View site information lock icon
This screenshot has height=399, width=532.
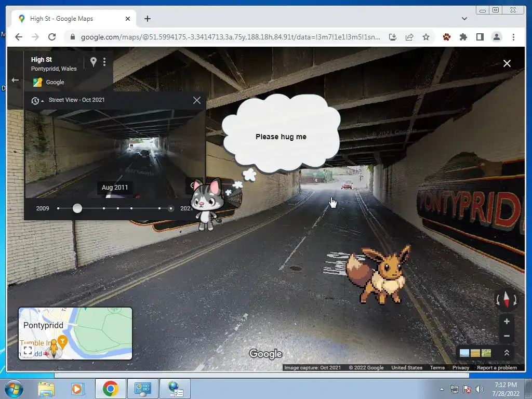coord(73,37)
